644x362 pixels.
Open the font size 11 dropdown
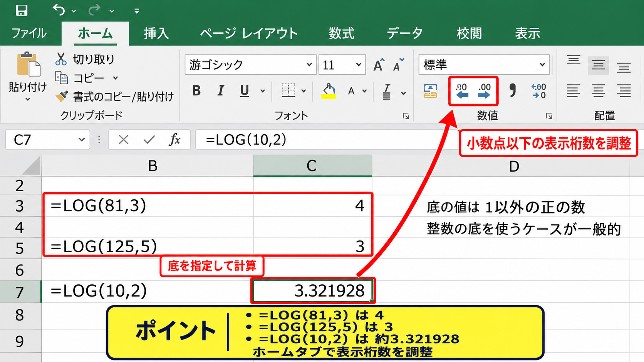tap(359, 65)
